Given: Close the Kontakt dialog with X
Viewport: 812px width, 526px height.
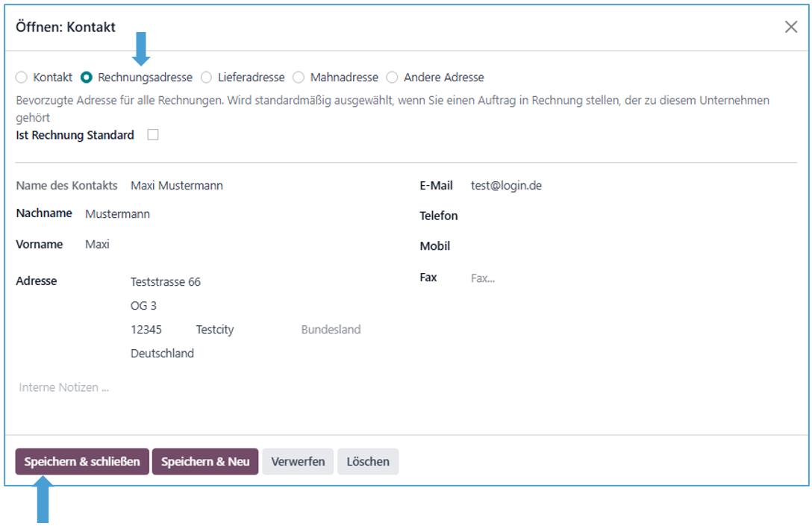Looking at the screenshot, I should (790, 28).
